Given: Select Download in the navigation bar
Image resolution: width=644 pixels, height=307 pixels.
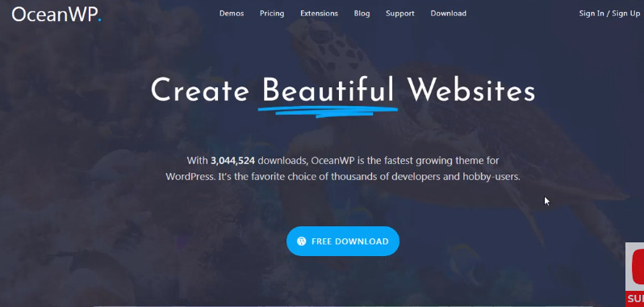Looking at the screenshot, I should (449, 14).
